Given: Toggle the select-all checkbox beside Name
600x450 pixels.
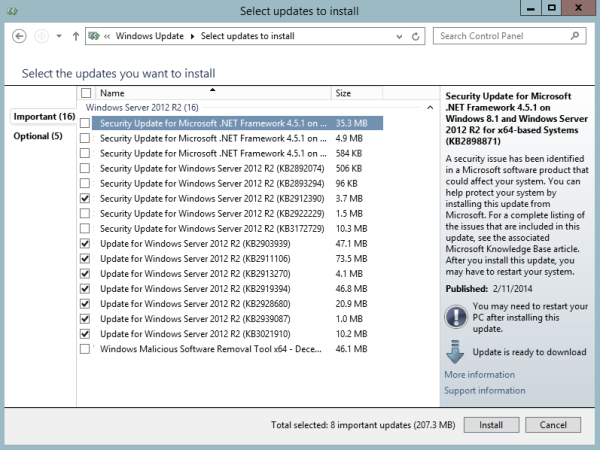Looking at the screenshot, I should coord(86,93).
